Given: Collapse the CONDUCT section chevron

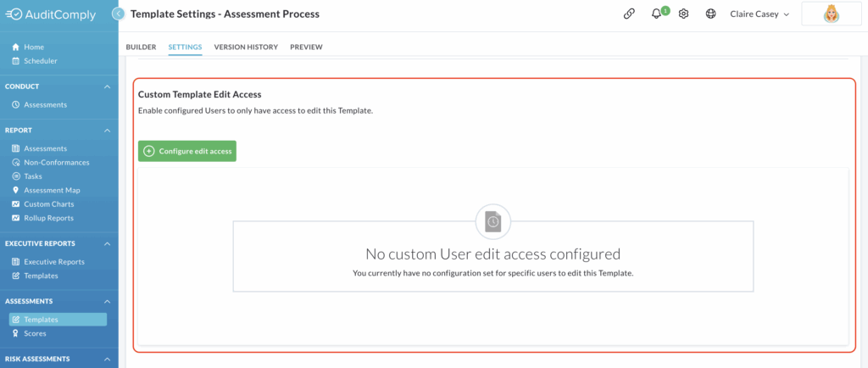Looking at the screenshot, I should point(108,86).
